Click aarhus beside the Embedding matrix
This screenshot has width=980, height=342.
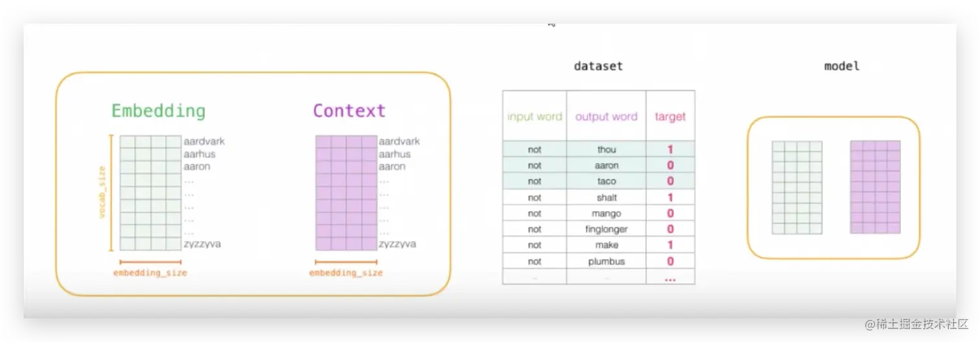[x=200, y=154]
